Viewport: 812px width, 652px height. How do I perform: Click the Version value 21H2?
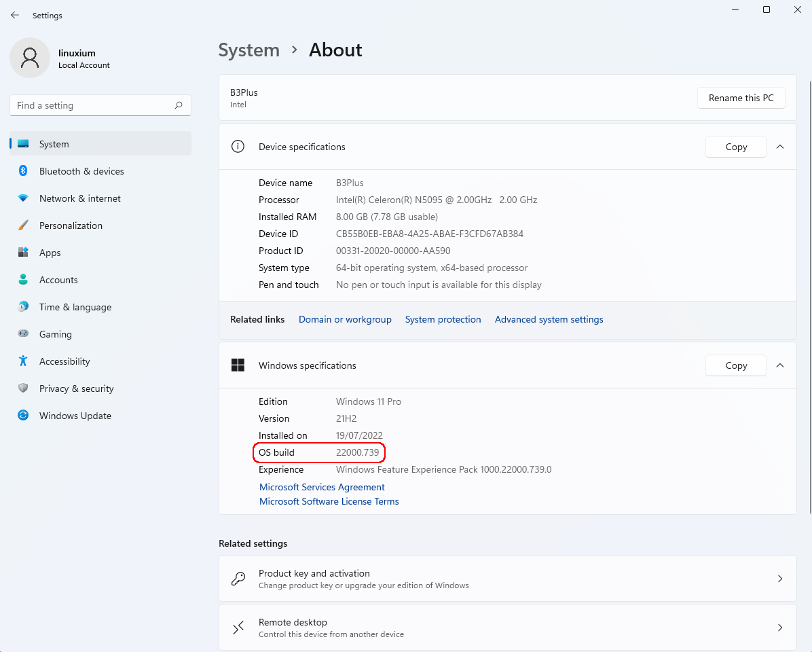point(346,418)
